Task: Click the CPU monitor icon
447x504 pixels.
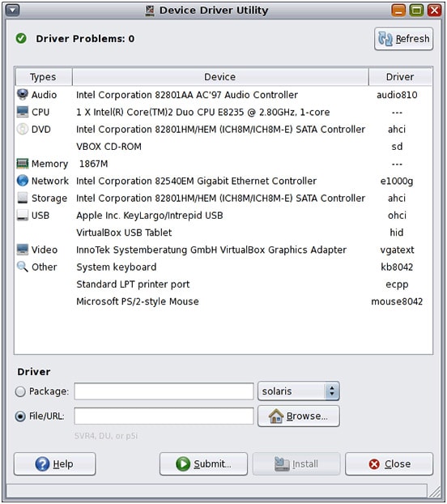Action: coord(23,112)
